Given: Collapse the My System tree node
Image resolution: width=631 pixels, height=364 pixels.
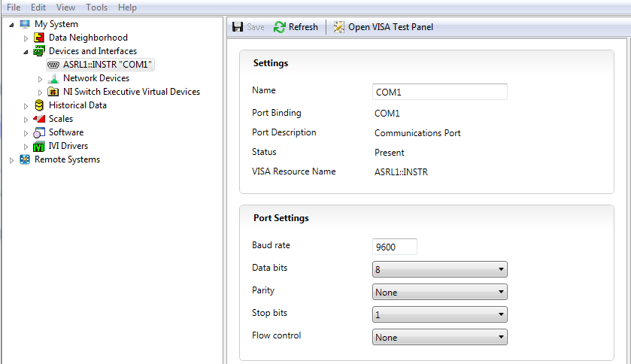Looking at the screenshot, I should point(12,25).
